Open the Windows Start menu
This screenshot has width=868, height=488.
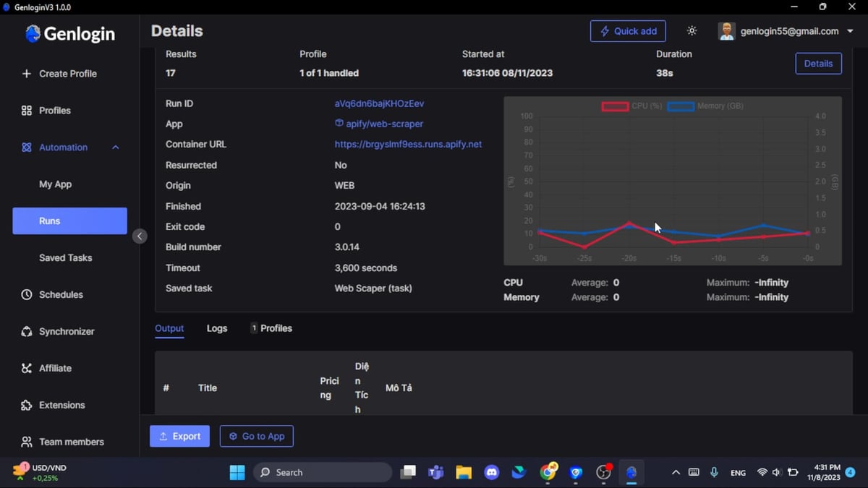(237, 473)
